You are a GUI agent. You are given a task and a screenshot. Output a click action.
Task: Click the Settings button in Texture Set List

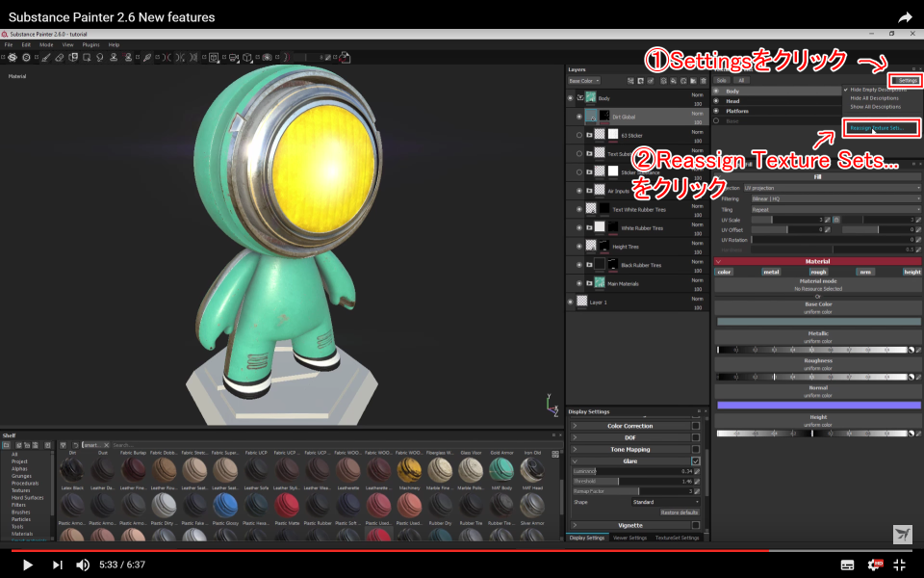pos(908,80)
